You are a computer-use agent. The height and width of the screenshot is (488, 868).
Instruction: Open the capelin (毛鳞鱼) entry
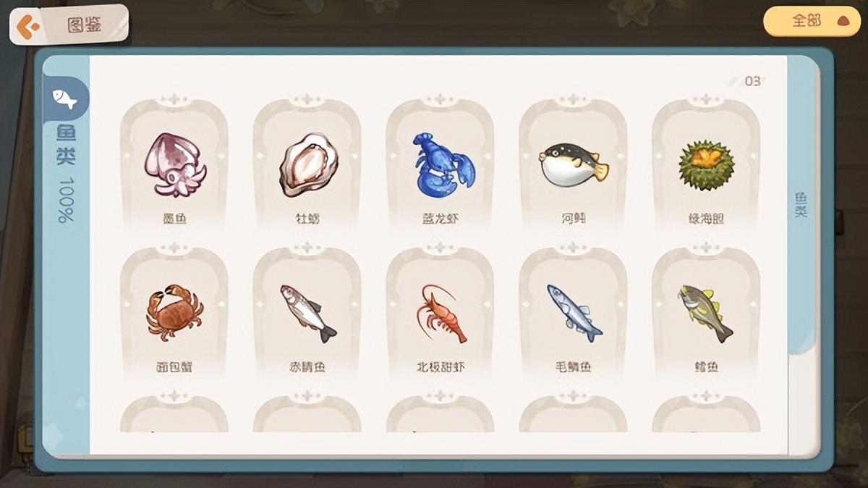pos(574,311)
